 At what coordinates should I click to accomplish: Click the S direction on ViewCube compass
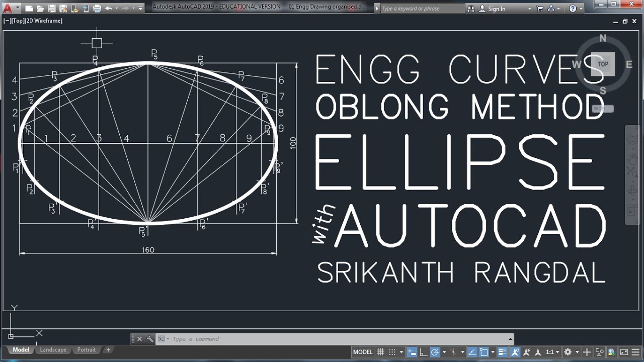point(603,91)
